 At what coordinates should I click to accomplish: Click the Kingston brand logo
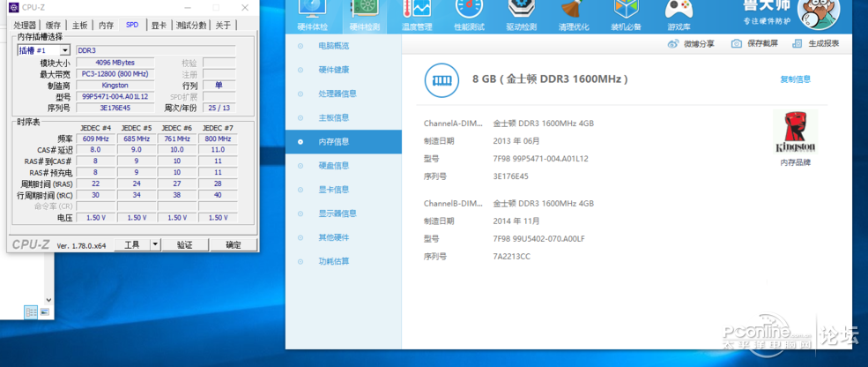796,131
